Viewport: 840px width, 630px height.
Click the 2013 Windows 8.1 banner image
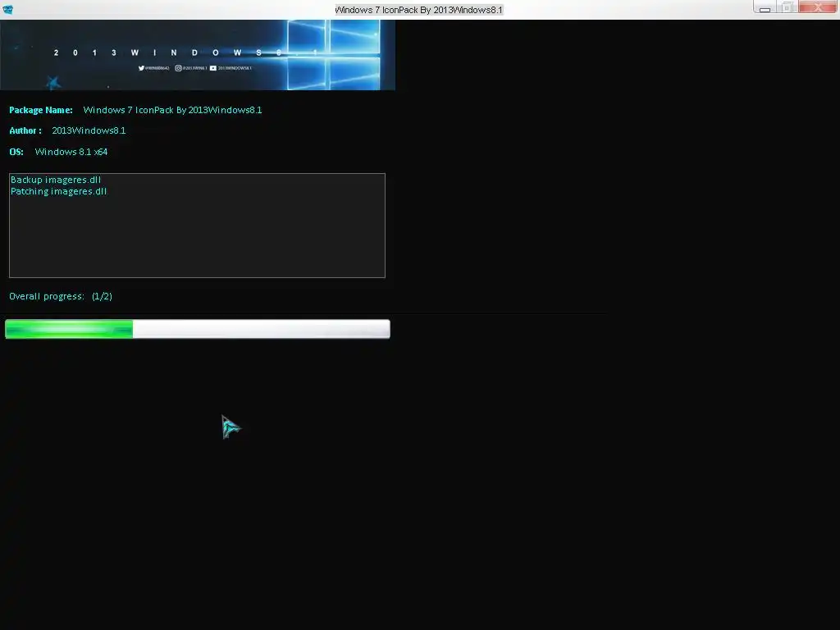[x=198, y=55]
